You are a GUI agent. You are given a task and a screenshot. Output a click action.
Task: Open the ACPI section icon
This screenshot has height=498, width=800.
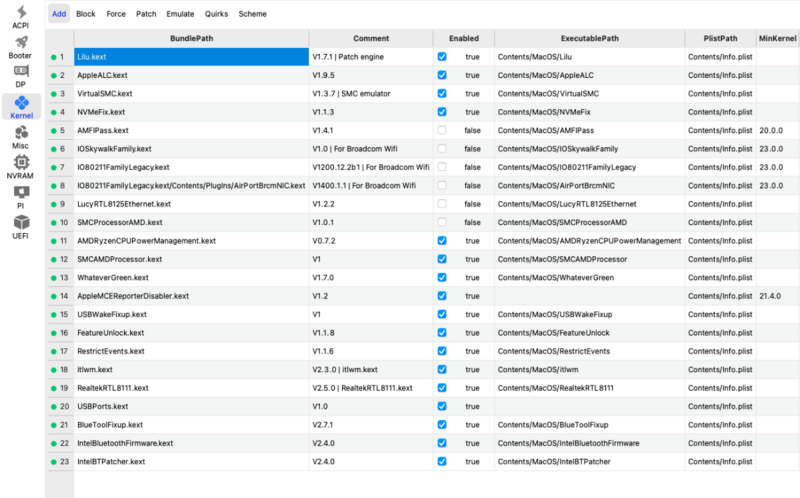(20, 14)
